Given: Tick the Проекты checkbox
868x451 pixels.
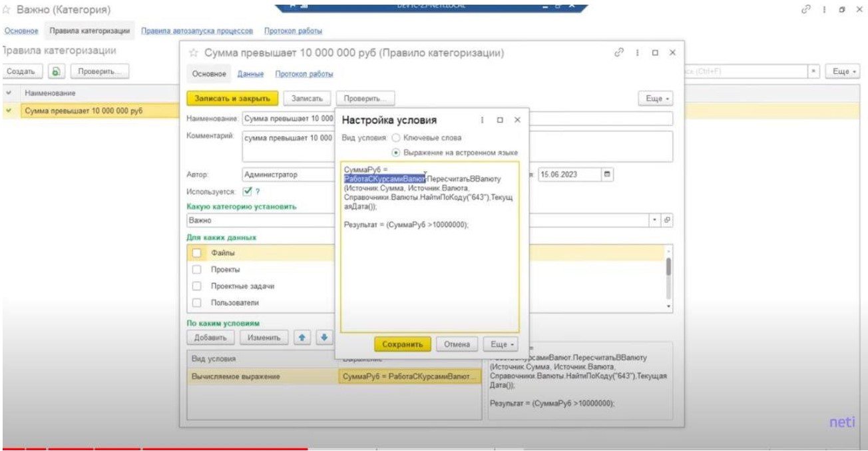Looking at the screenshot, I should pyautogui.click(x=196, y=270).
